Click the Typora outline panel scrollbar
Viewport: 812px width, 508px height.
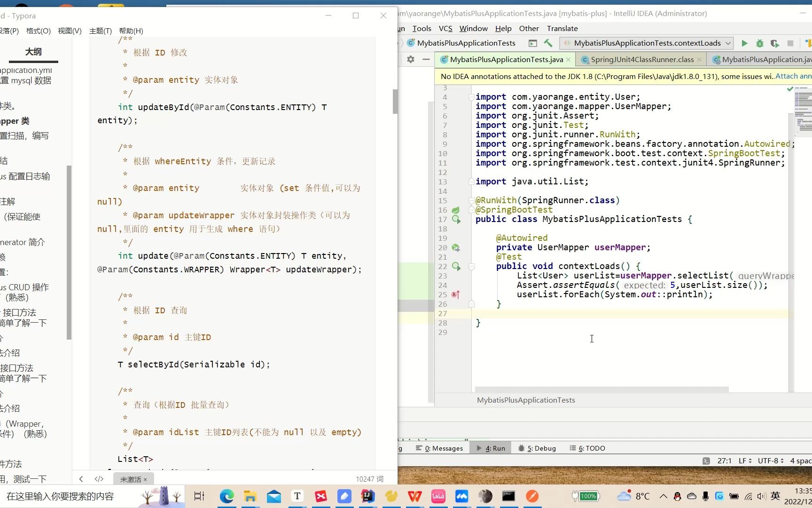69,253
